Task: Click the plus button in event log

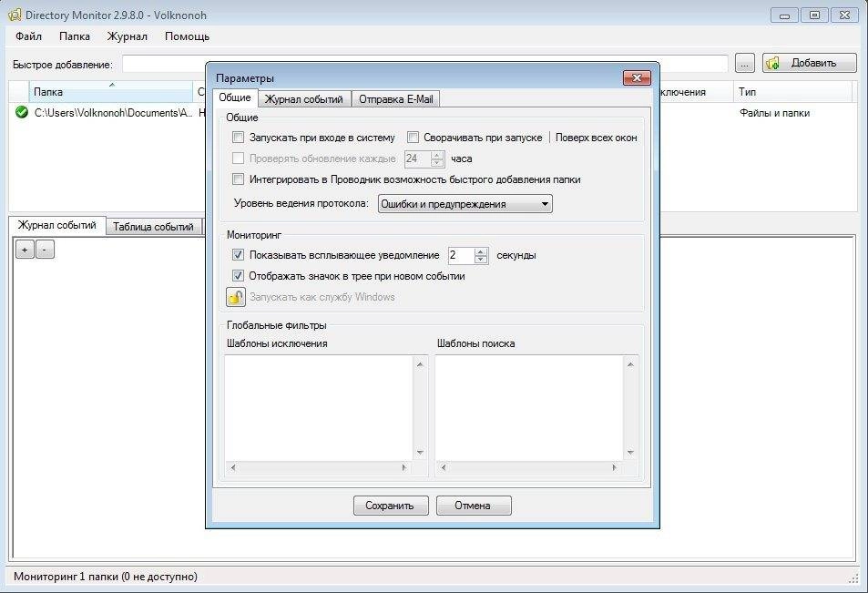Action: pos(25,250)
